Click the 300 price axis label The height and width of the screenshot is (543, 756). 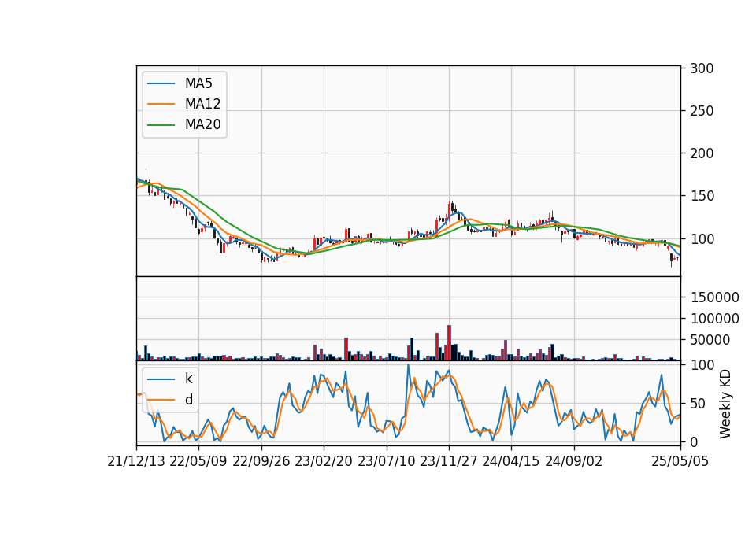point(702,68)
